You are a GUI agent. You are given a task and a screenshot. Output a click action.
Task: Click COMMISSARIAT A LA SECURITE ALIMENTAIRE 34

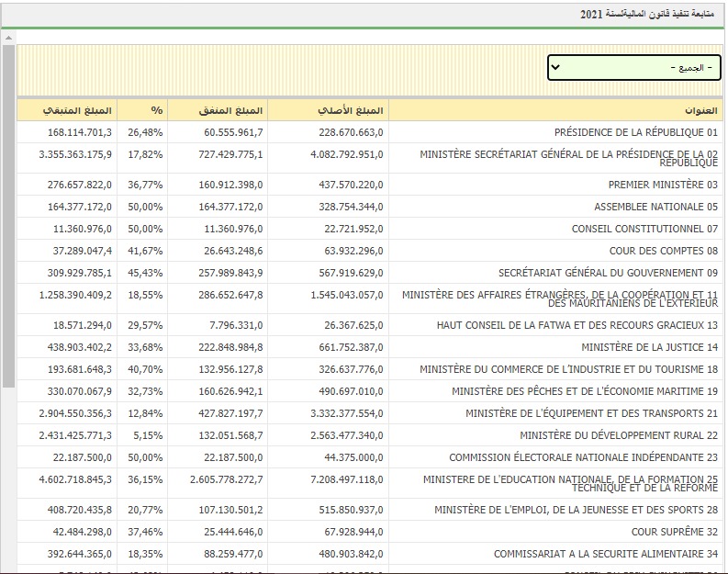click(605, 555)
